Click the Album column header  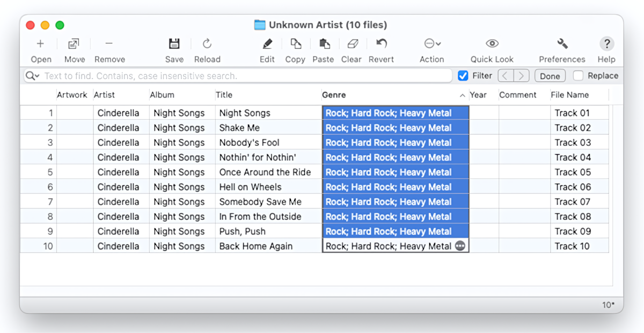click(x=182, y=95)
